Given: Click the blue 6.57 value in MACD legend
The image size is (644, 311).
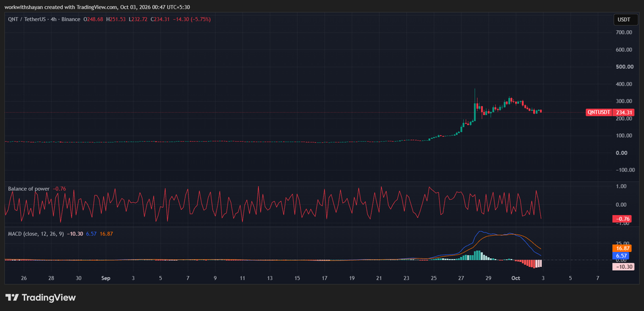Looking at the screenshot, I should [92, 234].
